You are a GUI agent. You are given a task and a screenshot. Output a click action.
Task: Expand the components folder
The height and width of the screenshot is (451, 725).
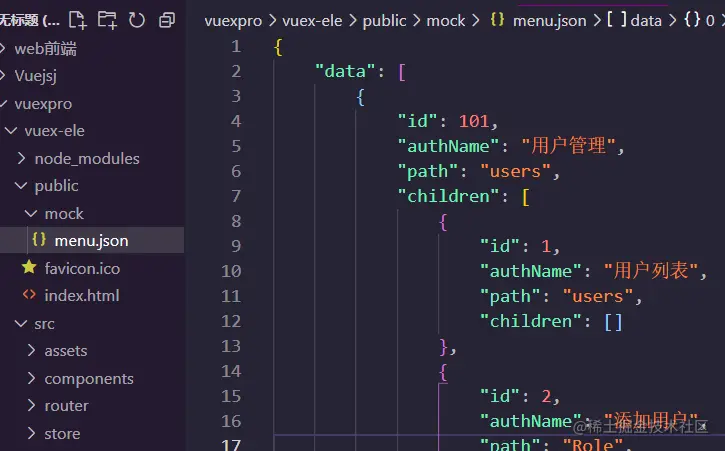tap(31, 378)
